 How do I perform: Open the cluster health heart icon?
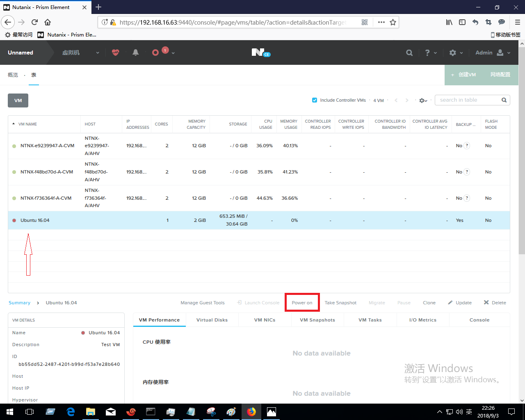[115, 52]
